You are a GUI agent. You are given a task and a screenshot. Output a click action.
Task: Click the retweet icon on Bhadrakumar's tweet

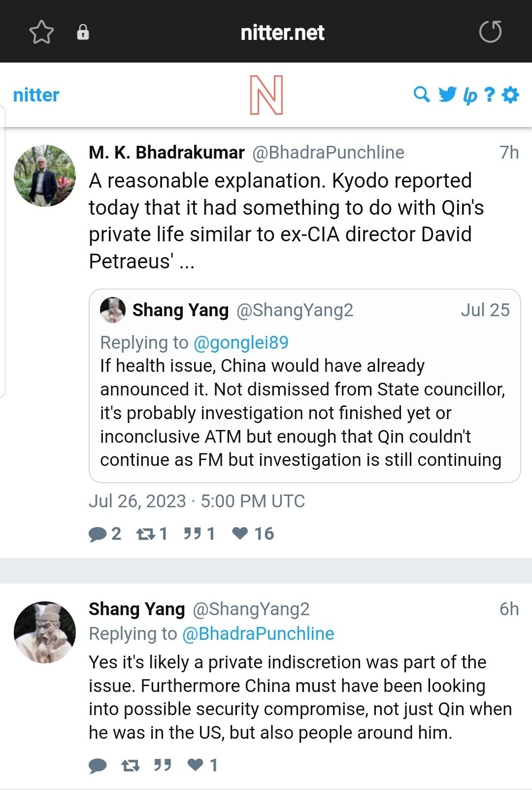(146, 534)
